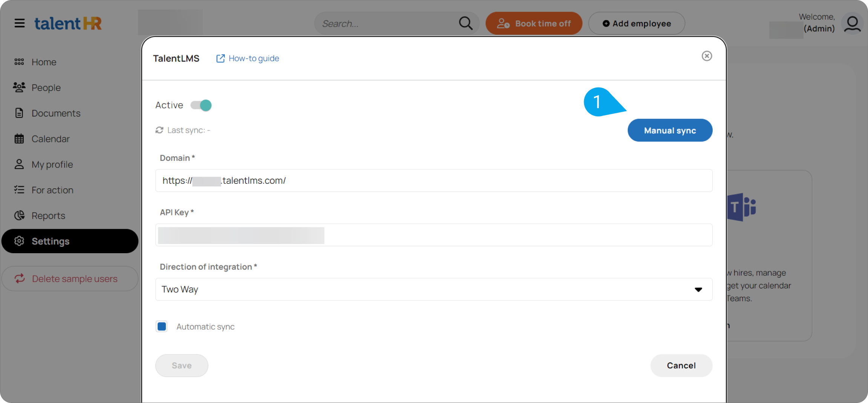Click the Home grid icon

pyautogui.click(x=19, y=62)
